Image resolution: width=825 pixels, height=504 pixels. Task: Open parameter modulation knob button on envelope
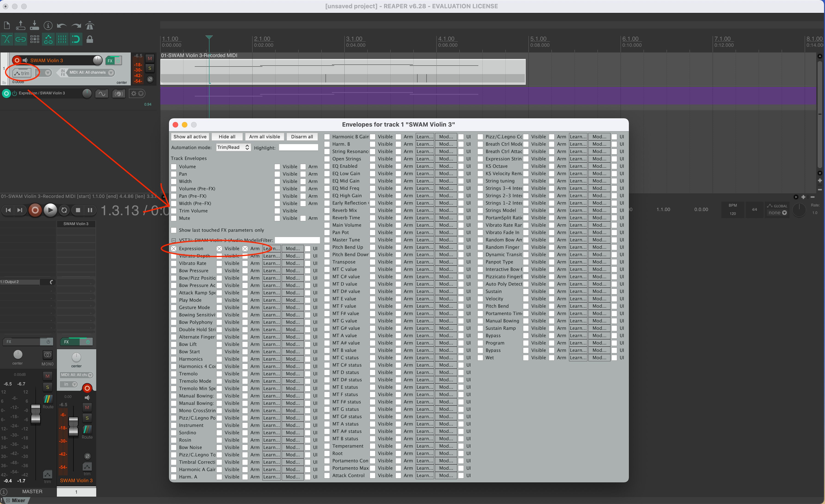tap(118, 94)
